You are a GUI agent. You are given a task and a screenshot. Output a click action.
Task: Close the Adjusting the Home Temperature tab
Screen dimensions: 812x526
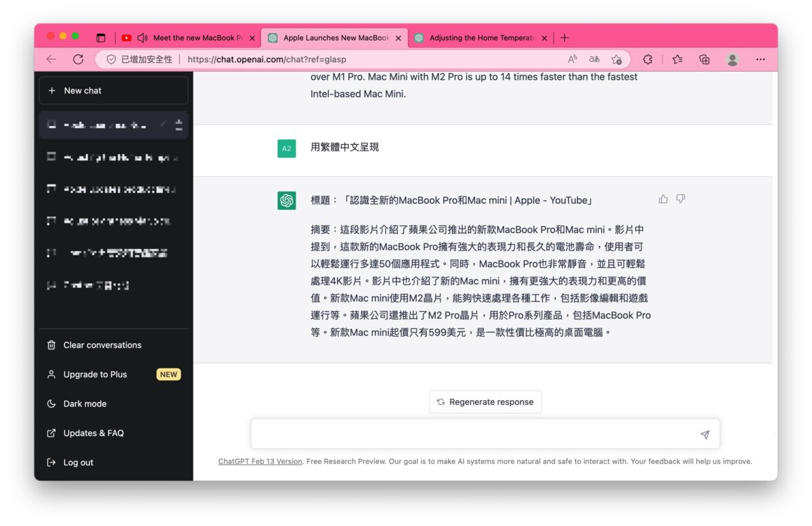pyautogui.click(x=545, y=38)
